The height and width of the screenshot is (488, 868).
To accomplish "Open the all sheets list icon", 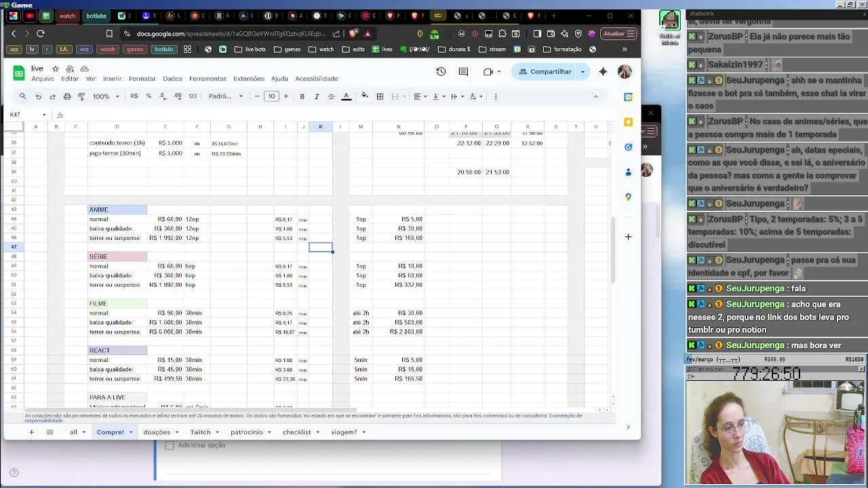I will (50, 432).
